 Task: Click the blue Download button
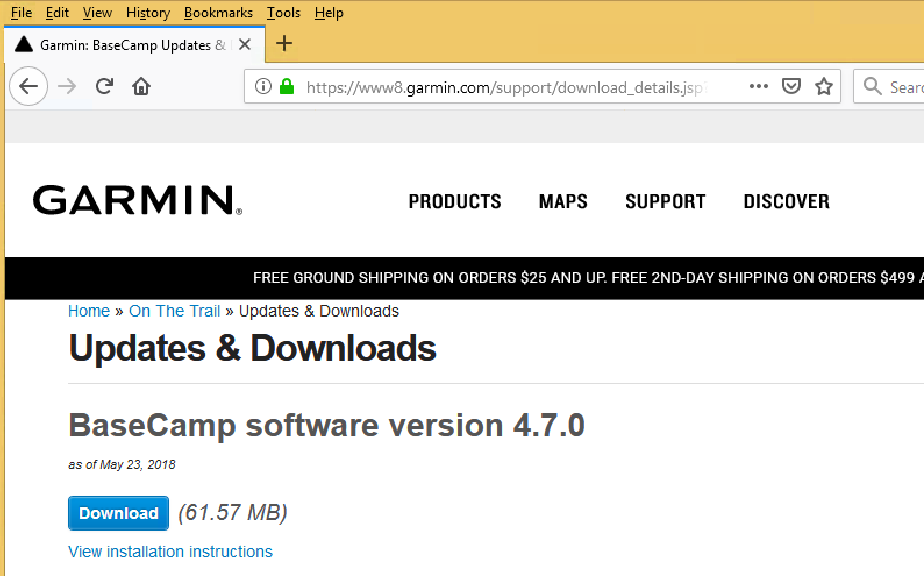point(119,513)
